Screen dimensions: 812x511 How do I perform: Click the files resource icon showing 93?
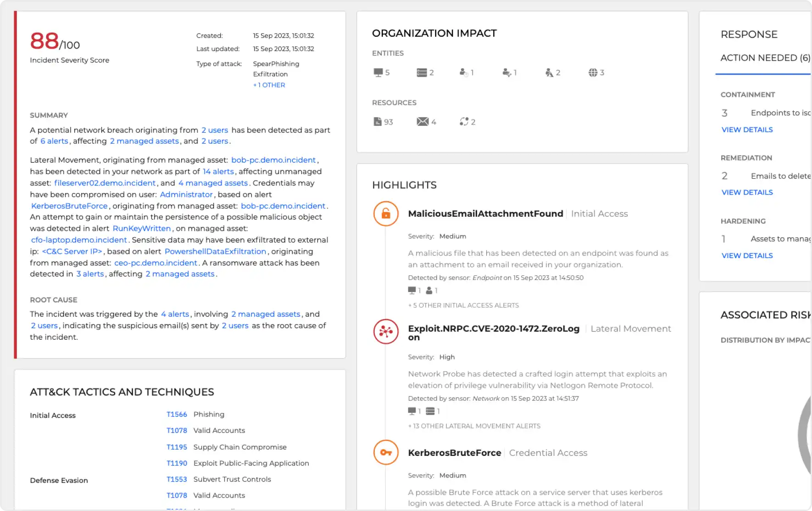coord(378,122)
